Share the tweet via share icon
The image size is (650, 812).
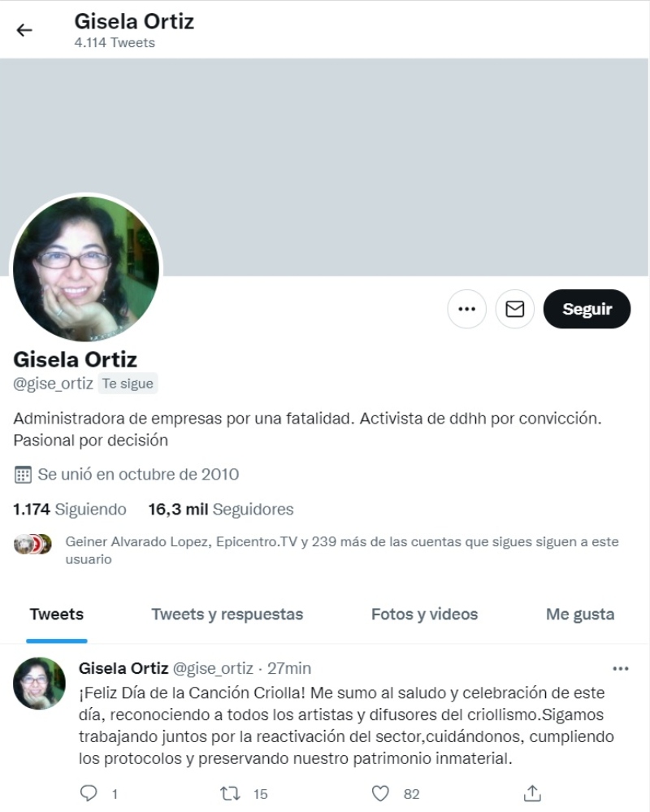tap(532, 792)
